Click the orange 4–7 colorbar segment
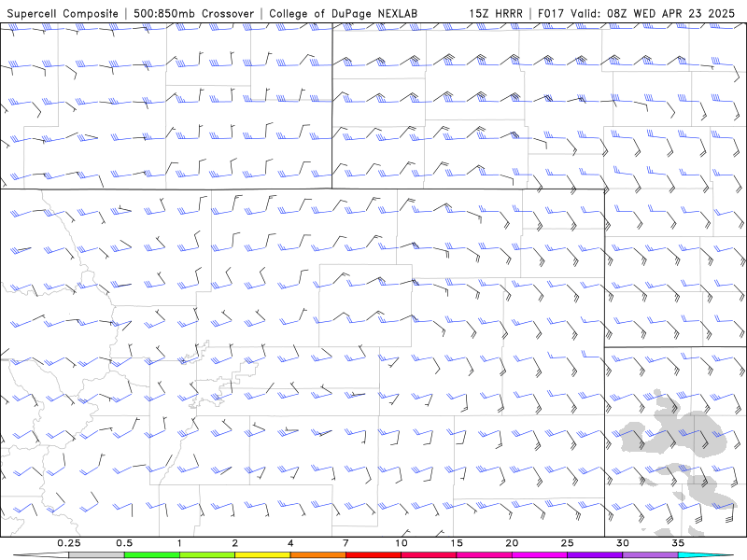The image size is (747, 560). [x=317, y=555]
